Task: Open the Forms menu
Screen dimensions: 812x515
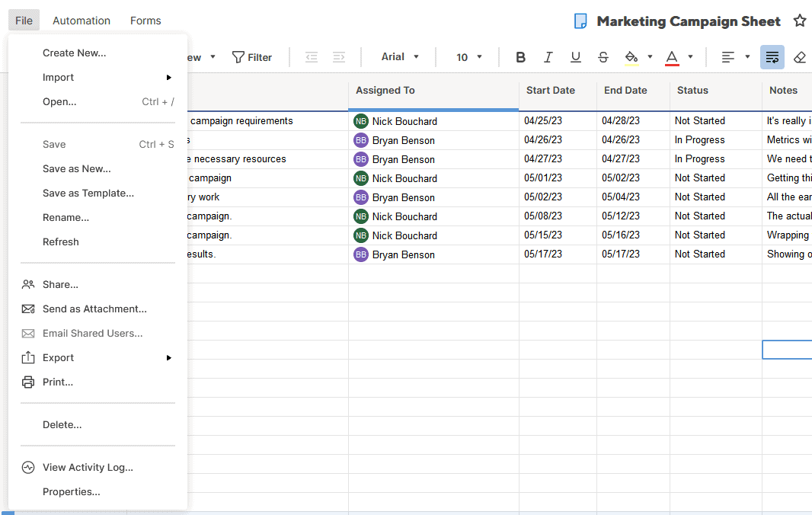Action: [145, 21]
